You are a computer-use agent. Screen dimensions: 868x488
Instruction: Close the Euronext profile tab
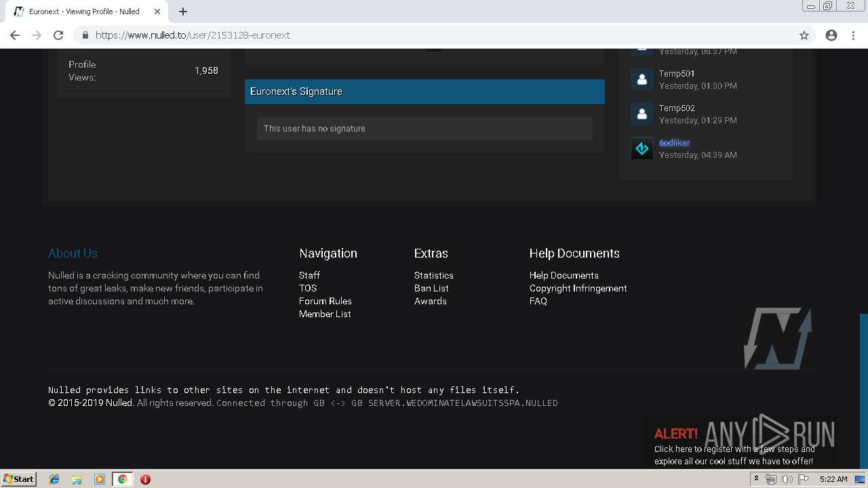[157, 12]
